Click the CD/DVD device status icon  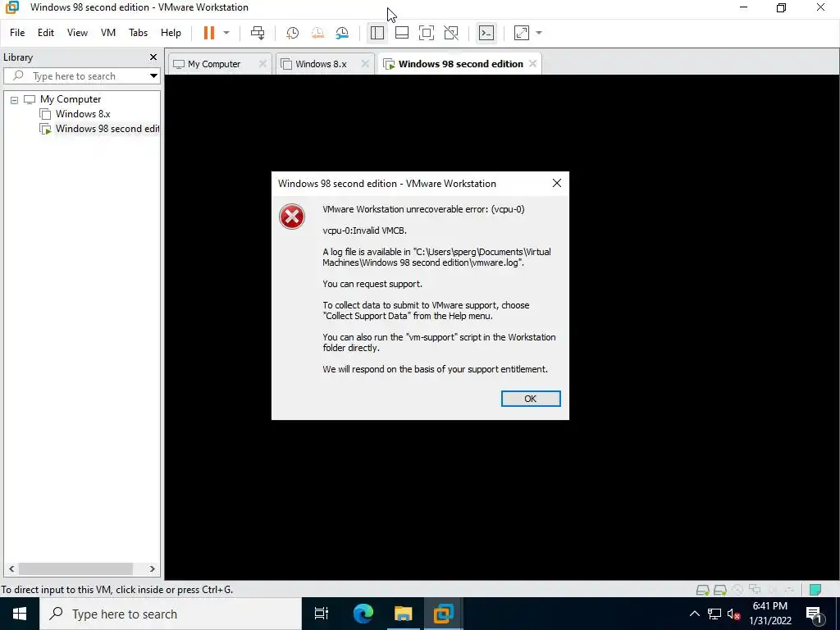point(737,590)
